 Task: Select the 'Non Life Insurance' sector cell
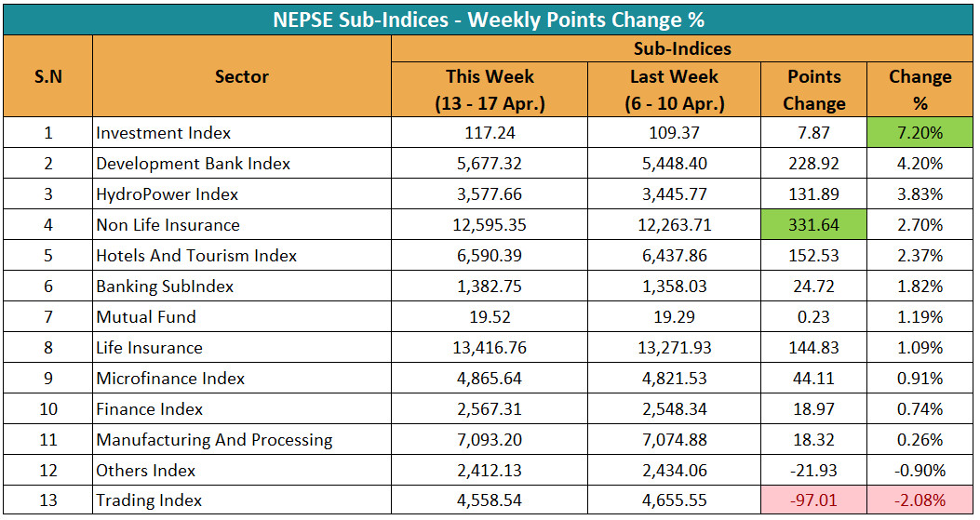coord(168,225)
